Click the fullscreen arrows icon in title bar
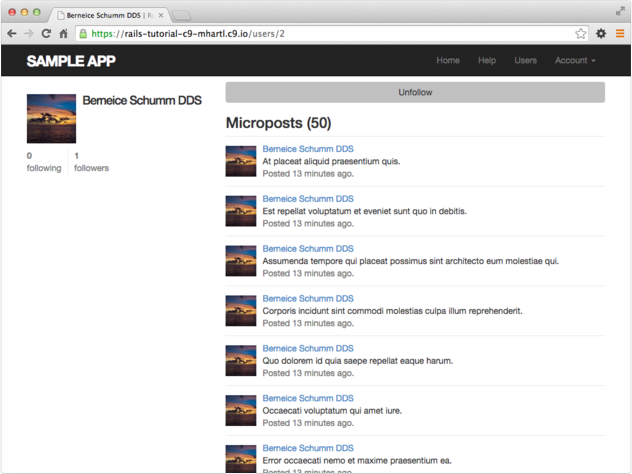Image resolution: width=632 pixels, height=474 pixels. tap(620, 10)
